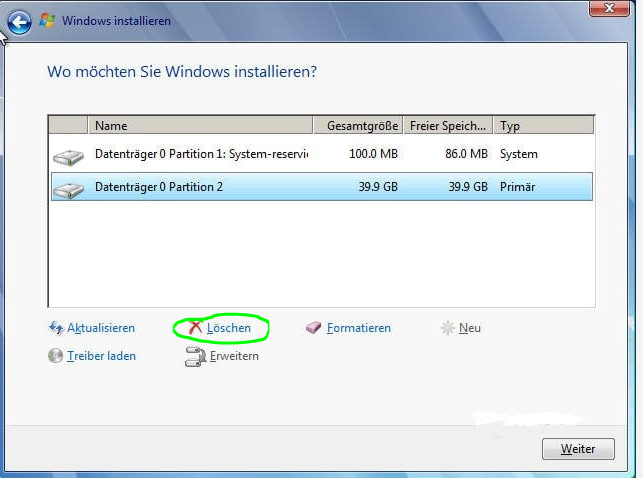Sort by Gesamtgröße column header
The height and width of the screenshot is (478, 643).
358,125
